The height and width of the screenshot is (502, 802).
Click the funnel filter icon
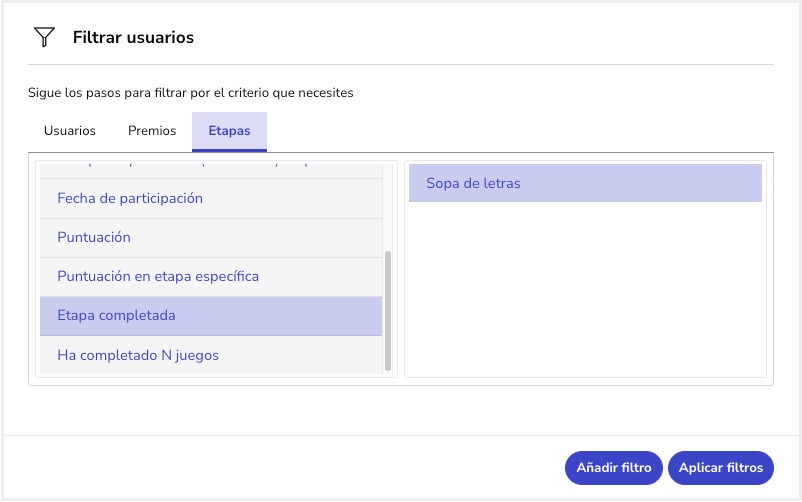pyautogui.click(x=44, y=38)
